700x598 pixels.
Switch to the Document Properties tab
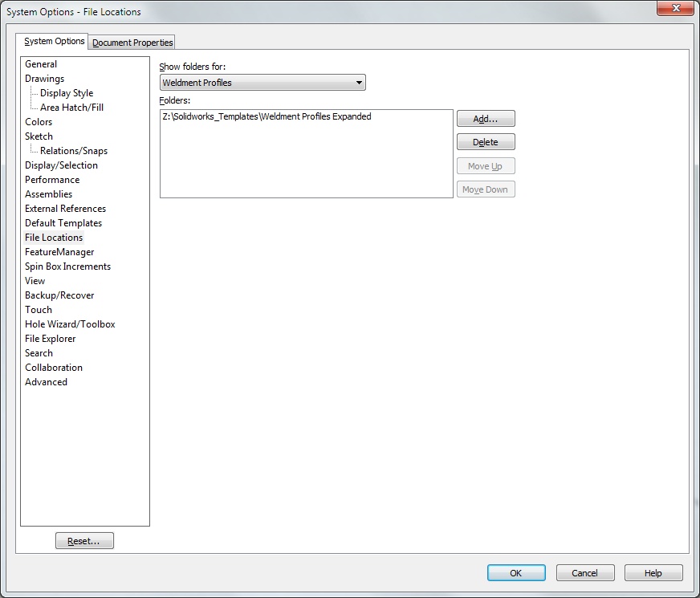[x=132, y=43]
